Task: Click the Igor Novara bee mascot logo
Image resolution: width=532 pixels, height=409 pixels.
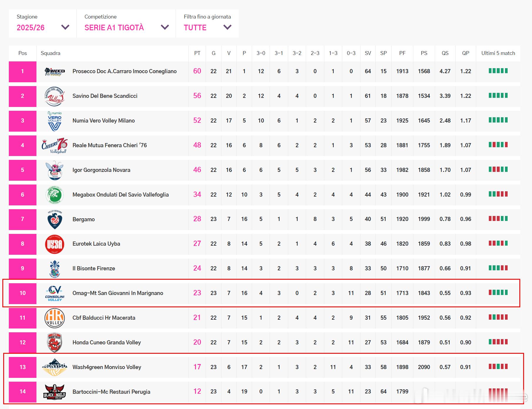Action: (55, 170)
